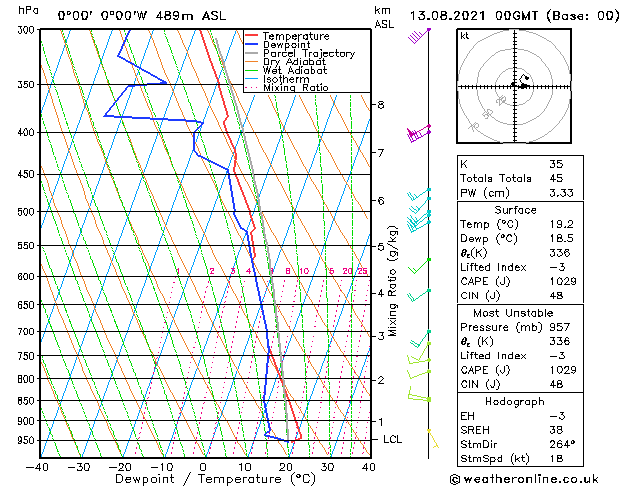Image resolution: width=629 pixels, height=486 pixels.
Task: Click the red Temperature legend line
Action: pyautogui.click(x=251, y=36)
